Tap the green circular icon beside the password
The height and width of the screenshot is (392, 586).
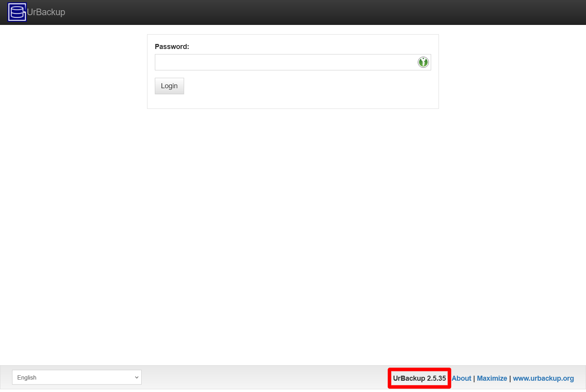pos(423,62)
